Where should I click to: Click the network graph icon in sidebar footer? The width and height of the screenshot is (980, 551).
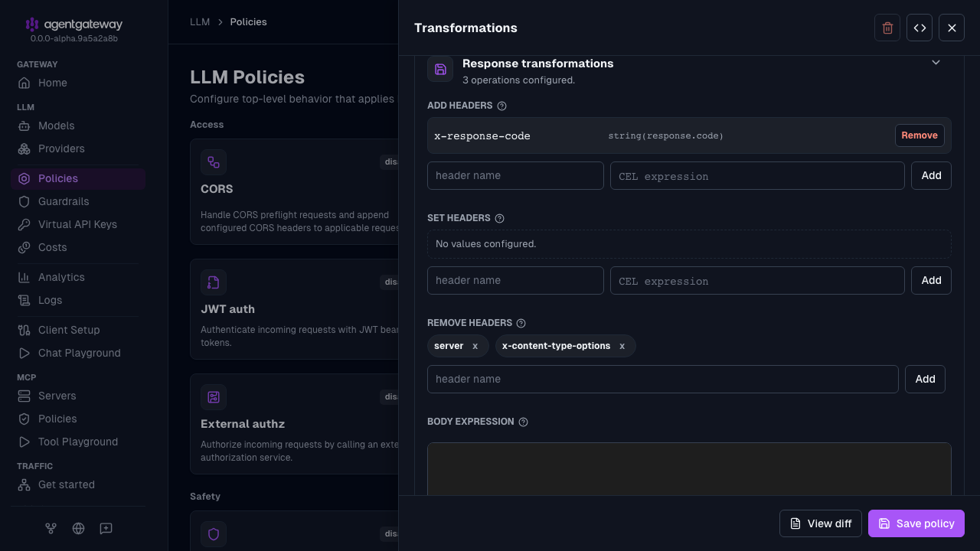(51, 528)
